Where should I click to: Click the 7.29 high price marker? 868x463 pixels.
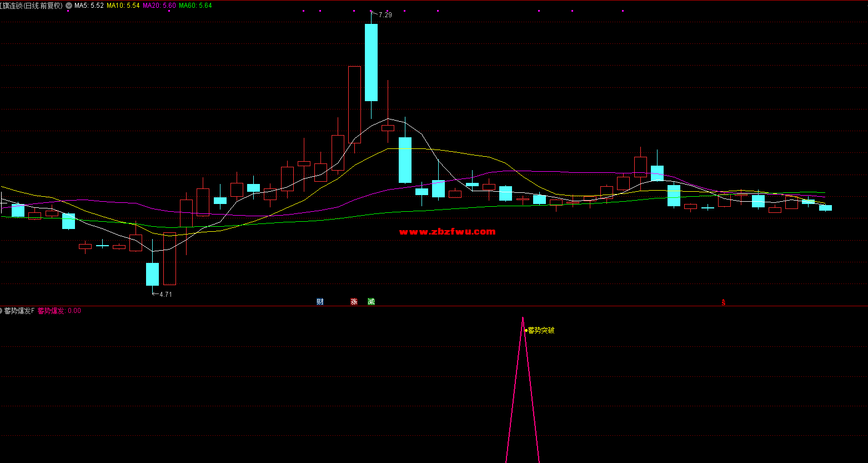coord(384,15)
